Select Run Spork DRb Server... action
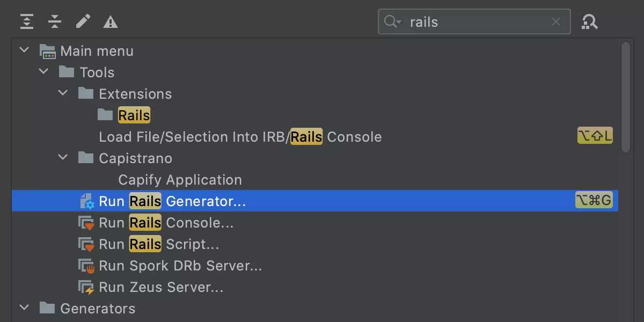 315,266
